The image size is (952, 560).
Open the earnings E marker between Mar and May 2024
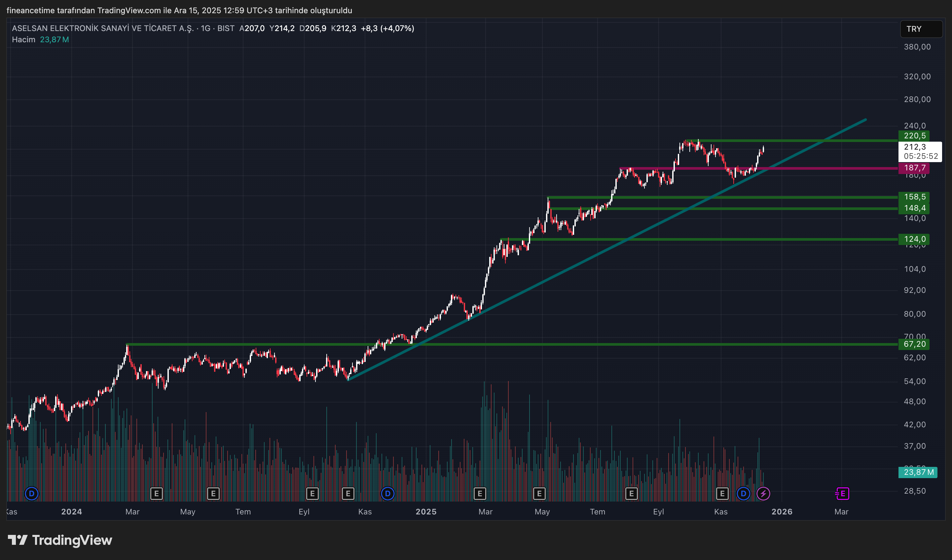(156, 494)
